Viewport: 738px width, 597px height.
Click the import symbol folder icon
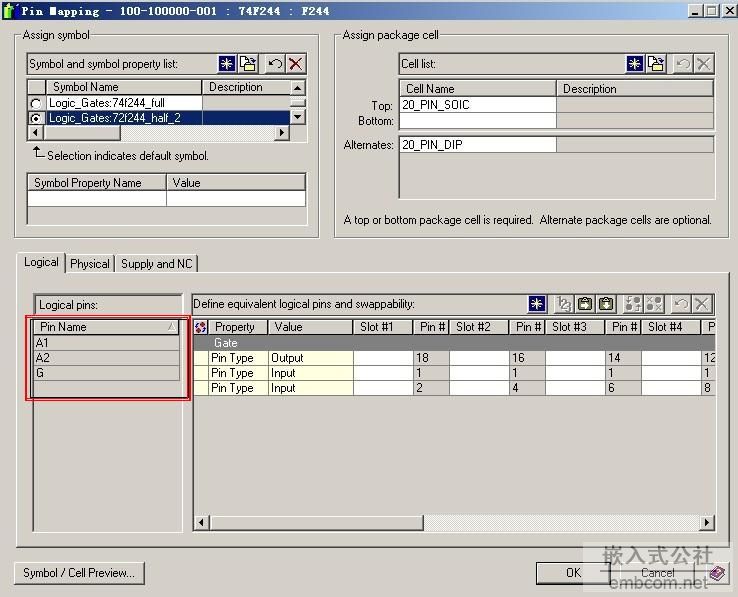tap(247, 64)
